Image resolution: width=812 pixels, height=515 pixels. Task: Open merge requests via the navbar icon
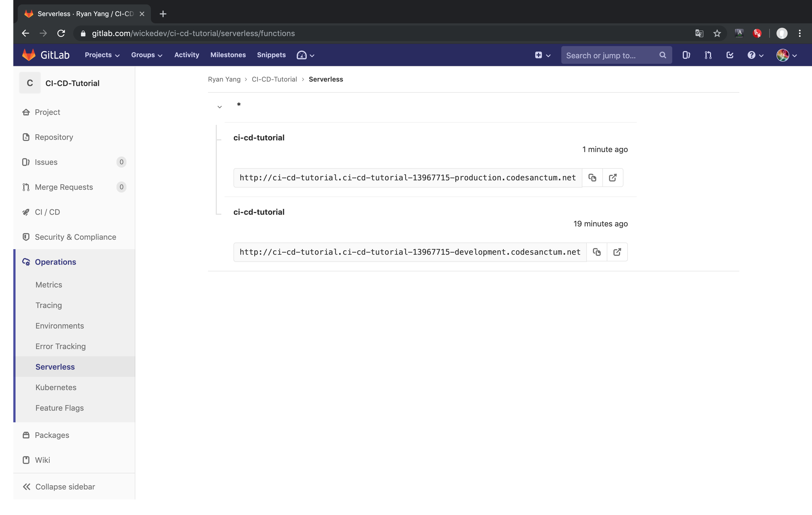click(x=708, y=55)
